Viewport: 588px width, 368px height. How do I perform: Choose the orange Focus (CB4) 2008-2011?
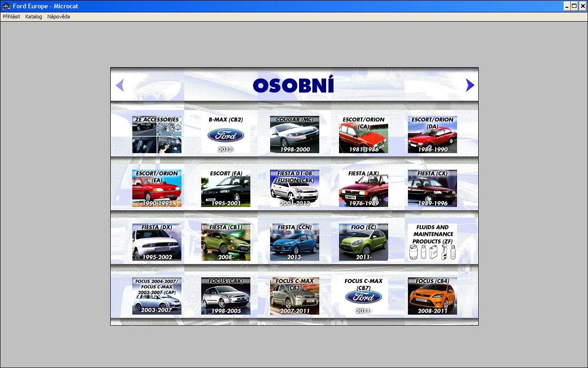pyautogui.click(x=432, y=296)
